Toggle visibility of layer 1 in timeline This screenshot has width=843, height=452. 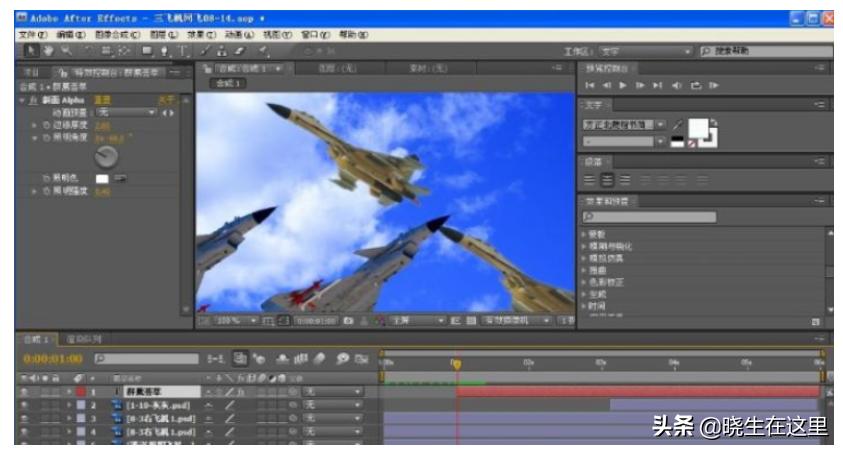pos(23,391)
